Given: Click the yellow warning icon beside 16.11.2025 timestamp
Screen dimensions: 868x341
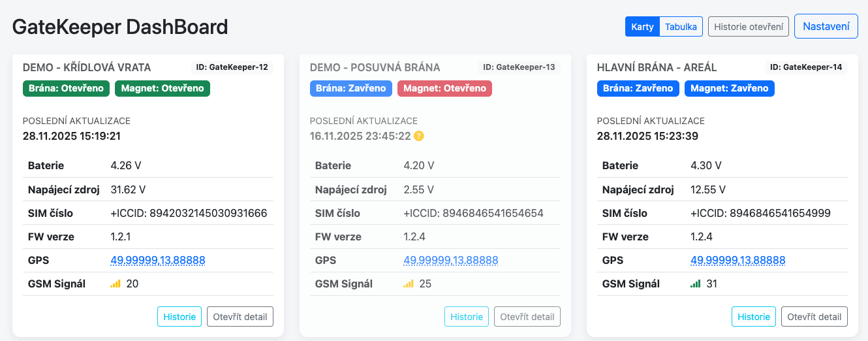Looking at the screenshot, I should coord(419,137).
